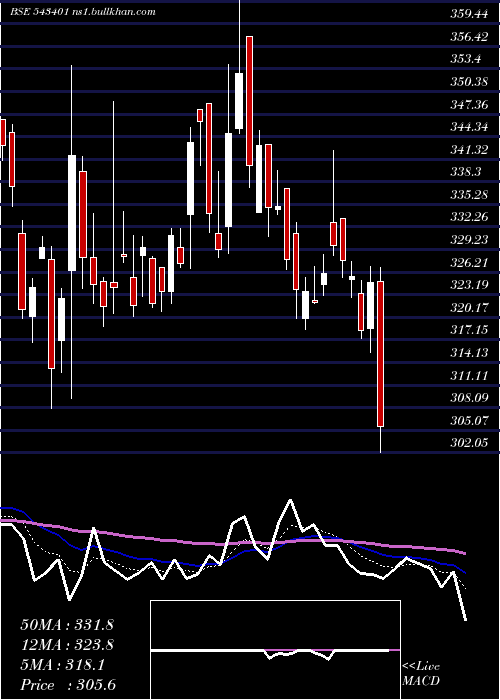
Task: Click the 347.36 price axis label
Action: click(469, 104)
